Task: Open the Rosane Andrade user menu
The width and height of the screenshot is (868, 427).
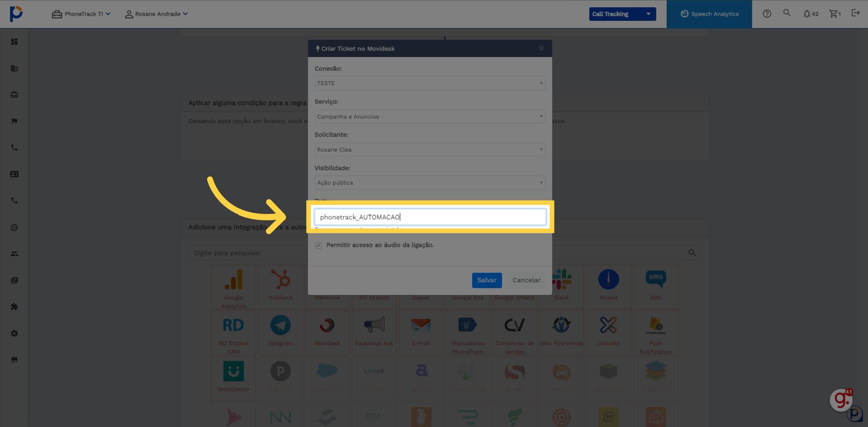Action: click(x=157, y=14)
